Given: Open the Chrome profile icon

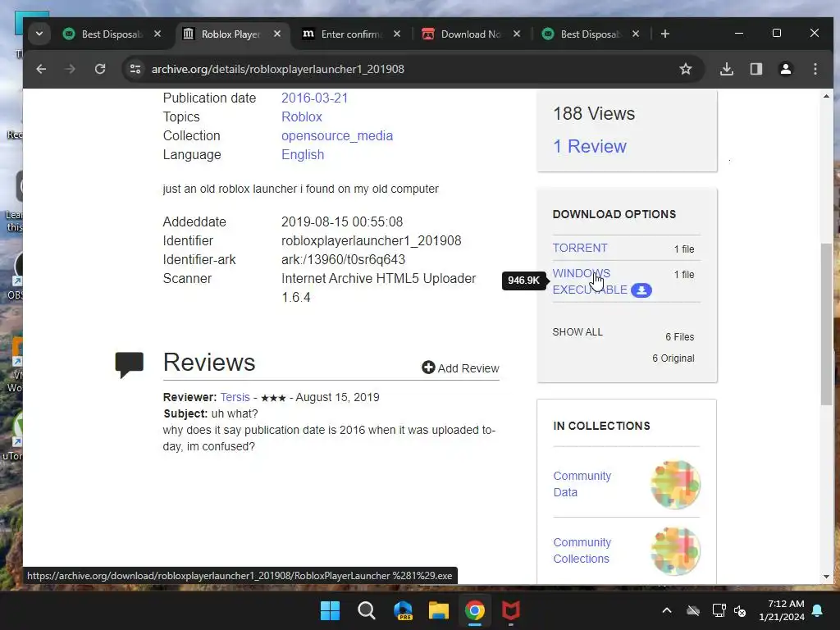Looking at the screenshot, I should [x=785, y=69].
